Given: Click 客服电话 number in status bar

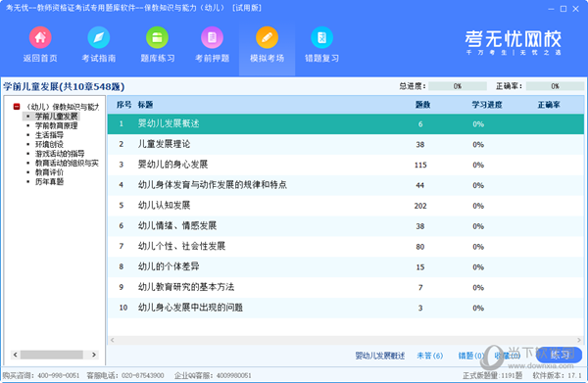Looking at the screenshot, I should tap(143, 375).
